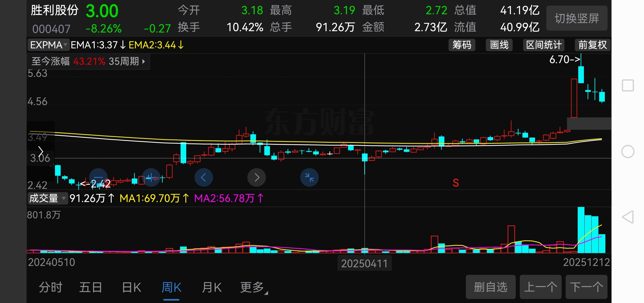Image resolution: width=644 pixels, height=303 pixels.
Task: Tap the collapse arrows circle icon
Action: pyautogui.click(x=309, y=178)
